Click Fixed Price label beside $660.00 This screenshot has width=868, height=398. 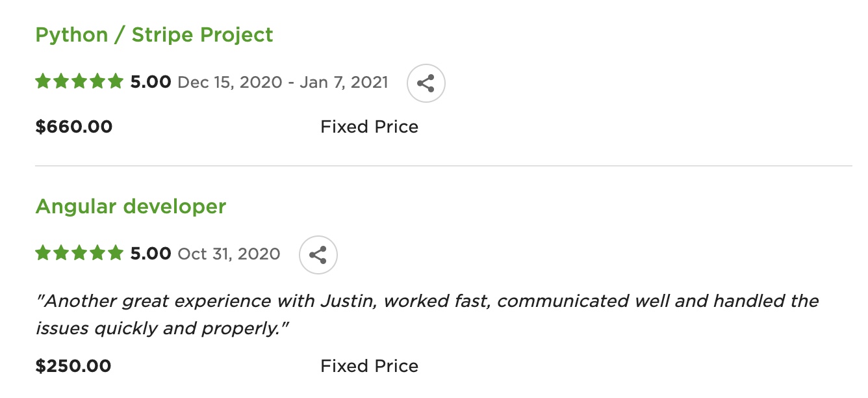point(369,127)
